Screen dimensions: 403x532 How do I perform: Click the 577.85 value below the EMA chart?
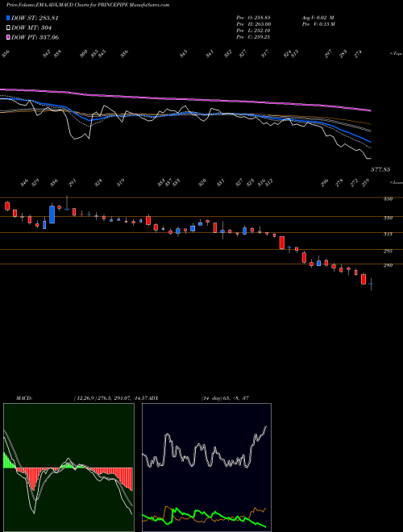tap(380, 169)
